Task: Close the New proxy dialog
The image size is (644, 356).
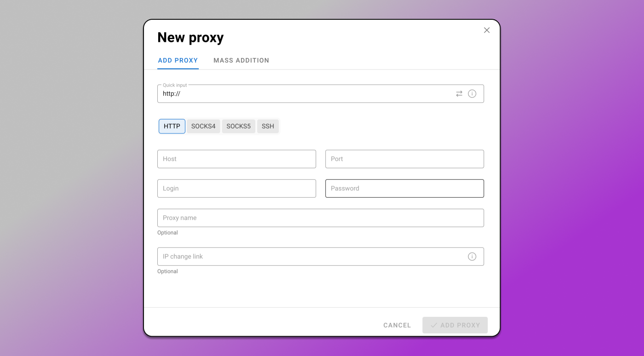Action: point(487,30)
